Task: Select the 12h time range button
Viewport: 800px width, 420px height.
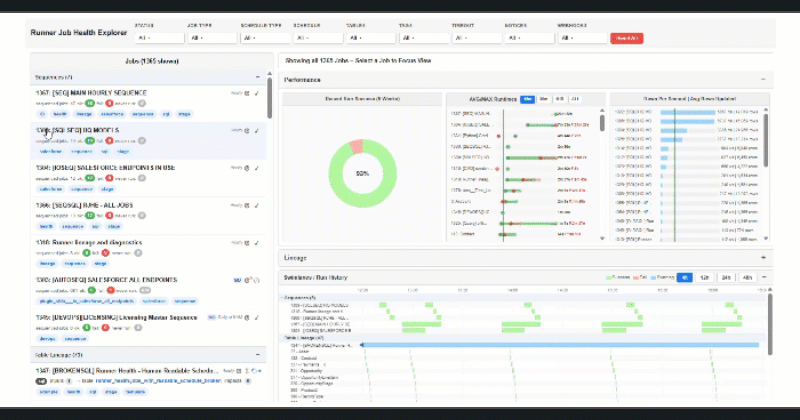Action: coord(705,276)
